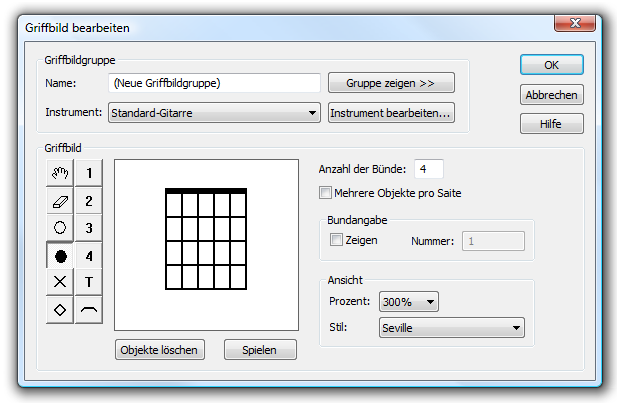Select the barre curve tool
The height and width of the screenshot is (411, 625).
coord(89,310)
